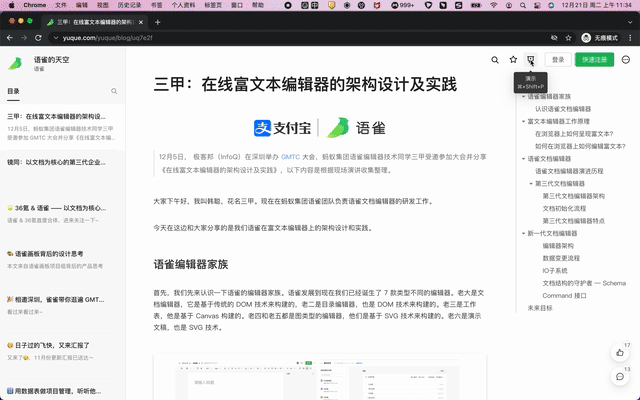Click the site info icon before URL
The height and width of the screenshot is (400, 640).
tap(56, 38)
